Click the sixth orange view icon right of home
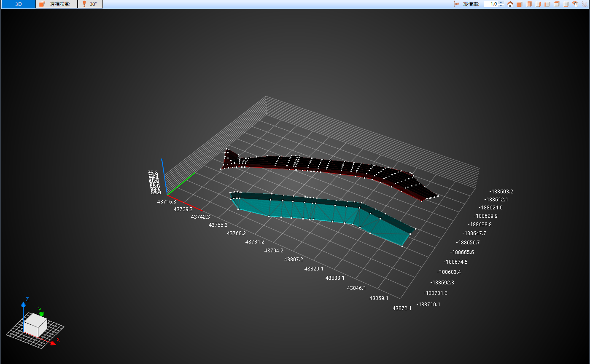The width and height of the screenshot is (590, 364). pyautogui.click(x=566, y=4)
